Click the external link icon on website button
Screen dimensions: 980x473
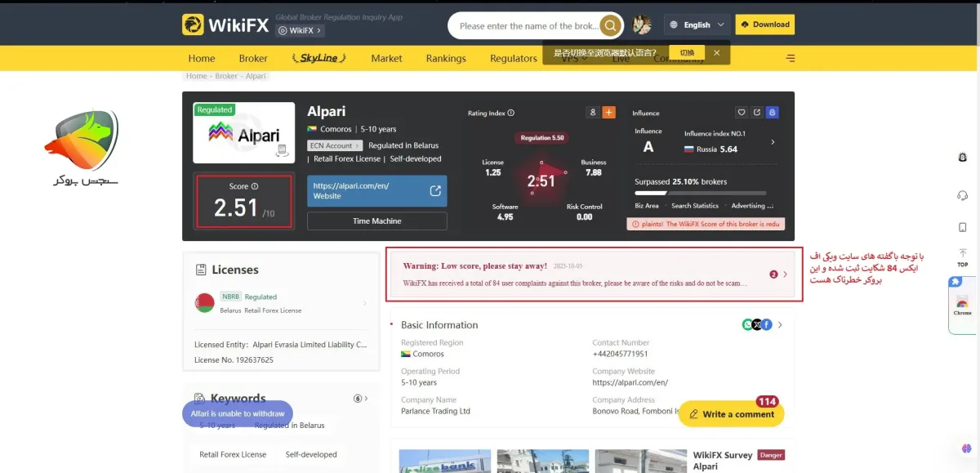click(435, 190)
